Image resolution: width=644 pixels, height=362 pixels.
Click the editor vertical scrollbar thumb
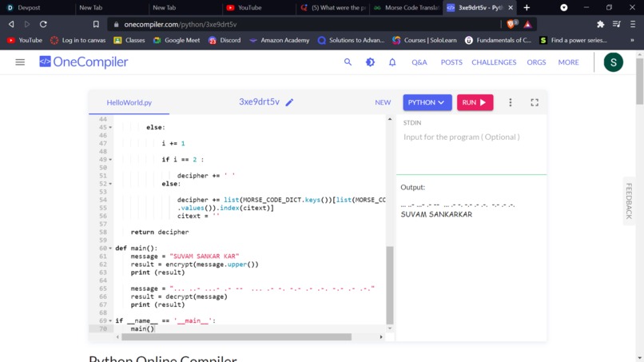click(x=390, y=285)
